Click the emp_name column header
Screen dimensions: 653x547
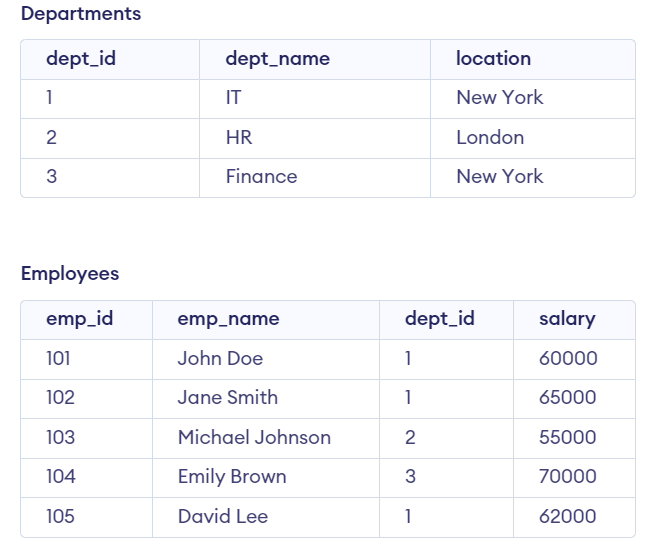click(228, 319)
